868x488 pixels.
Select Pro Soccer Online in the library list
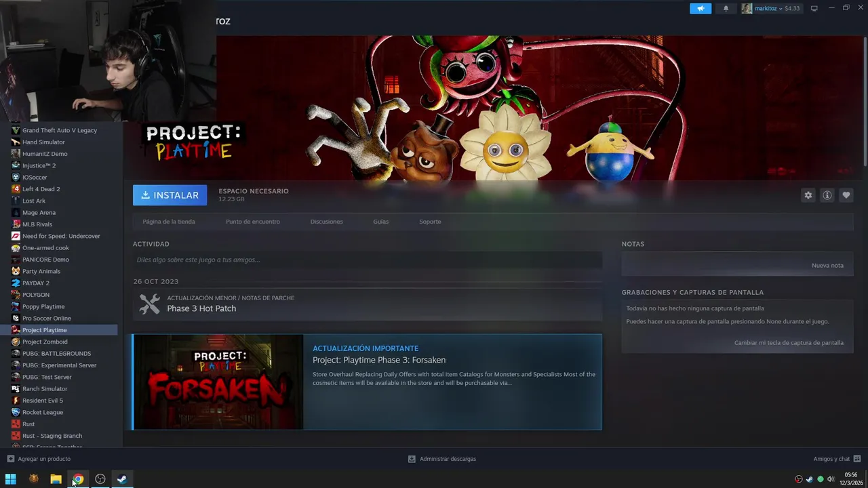coord(47,318)
